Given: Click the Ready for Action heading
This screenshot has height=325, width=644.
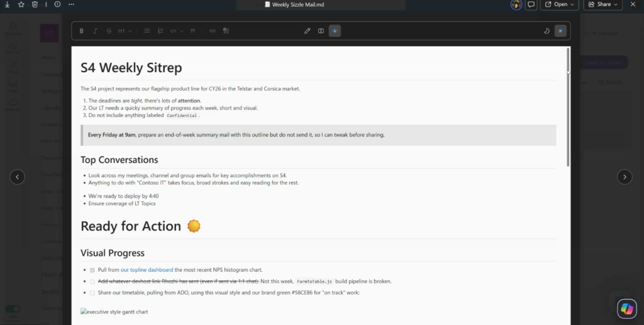Looking at the screenshot, I should click(x=131, y=226).
